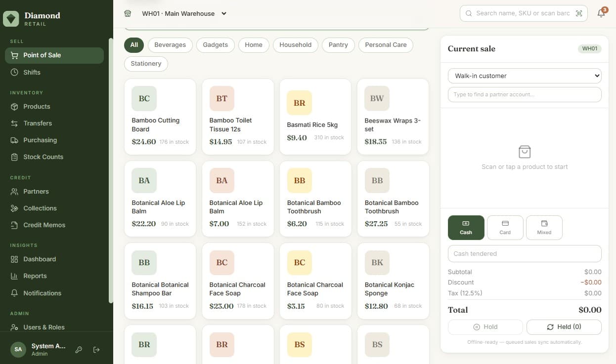Click the Notifications bell icon in sidebar
This screenshot has height=364, width=616.
(14, 293)
